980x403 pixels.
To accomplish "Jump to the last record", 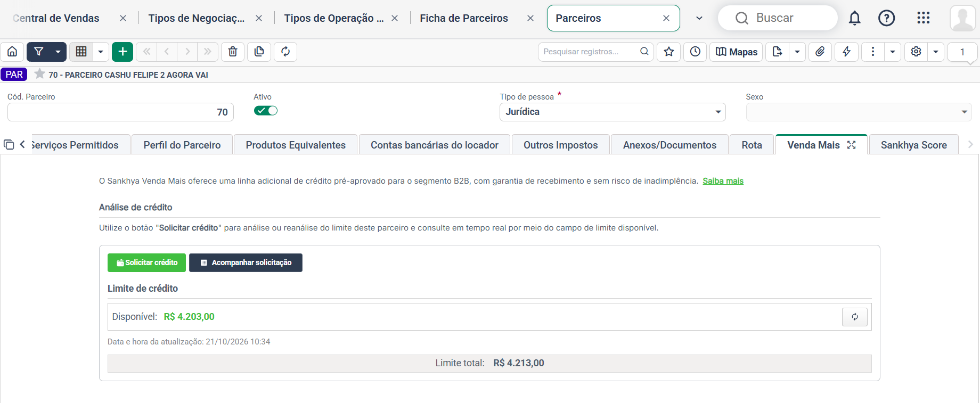I will pos(208,52).
